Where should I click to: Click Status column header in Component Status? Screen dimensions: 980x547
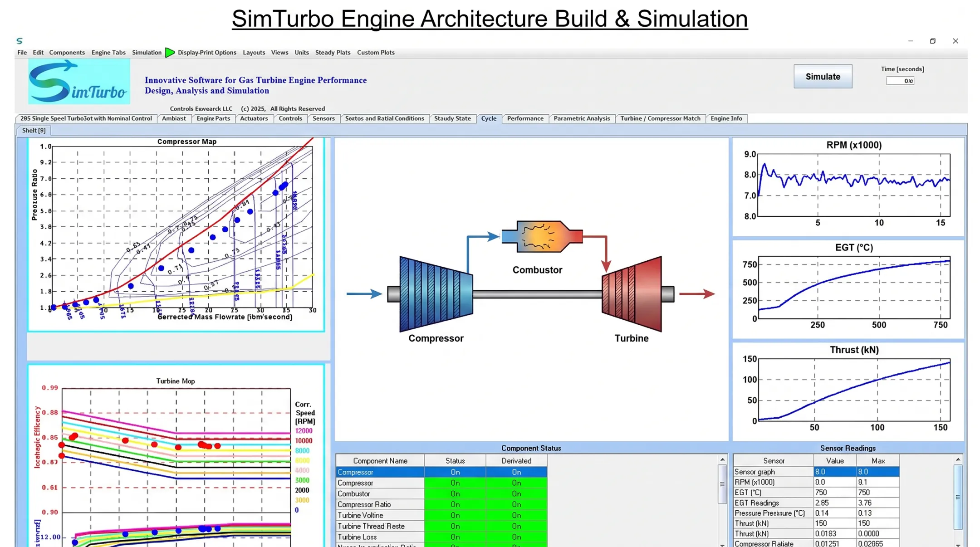point(455,461)
